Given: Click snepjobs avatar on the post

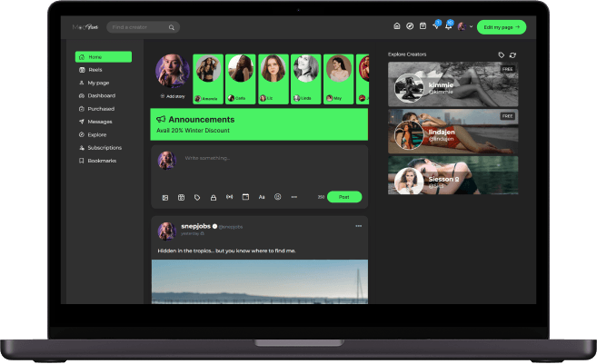Looking at the screenshot, I should tap(167, 231).
